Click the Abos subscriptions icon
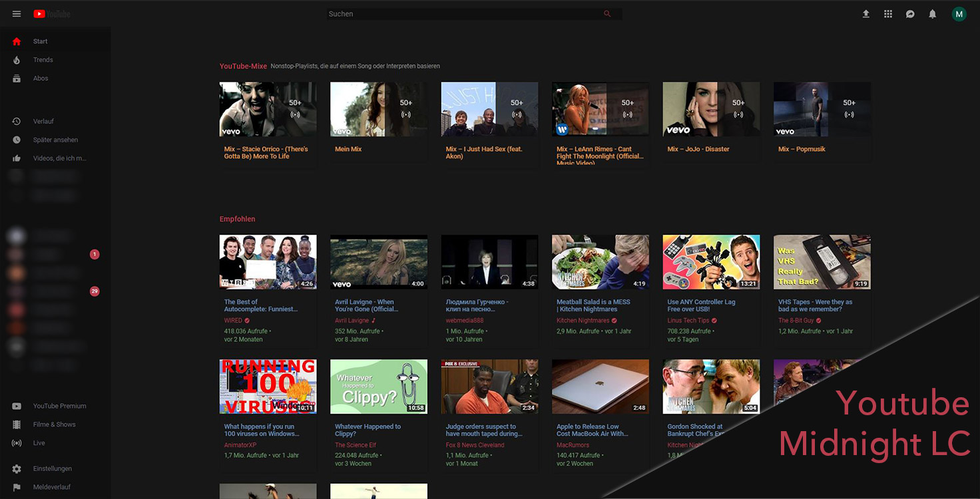This screenshot has height=499, width=980. 17,79
